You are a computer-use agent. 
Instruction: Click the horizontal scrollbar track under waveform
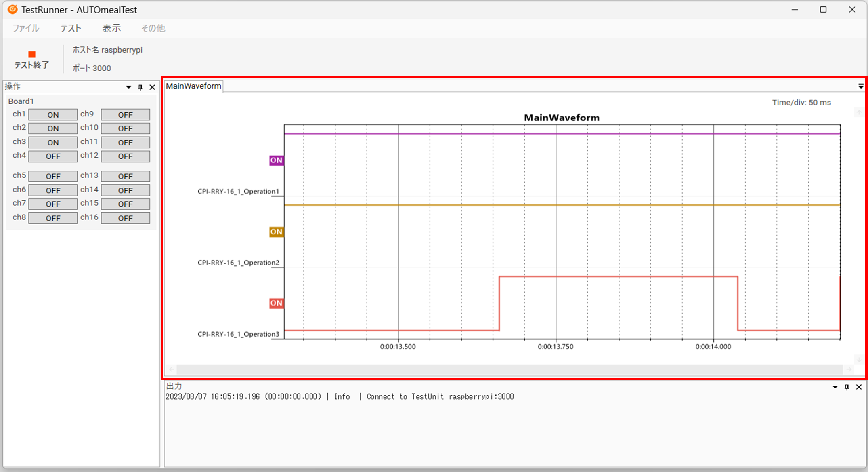click(509, 369)
